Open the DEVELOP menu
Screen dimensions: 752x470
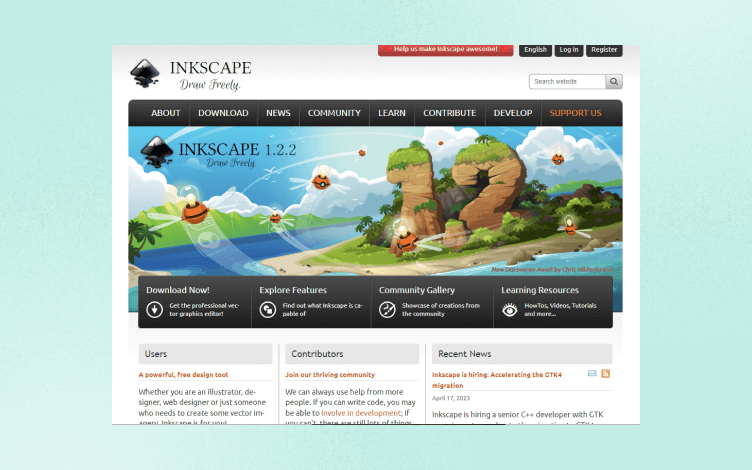click(x=513, y=113)
